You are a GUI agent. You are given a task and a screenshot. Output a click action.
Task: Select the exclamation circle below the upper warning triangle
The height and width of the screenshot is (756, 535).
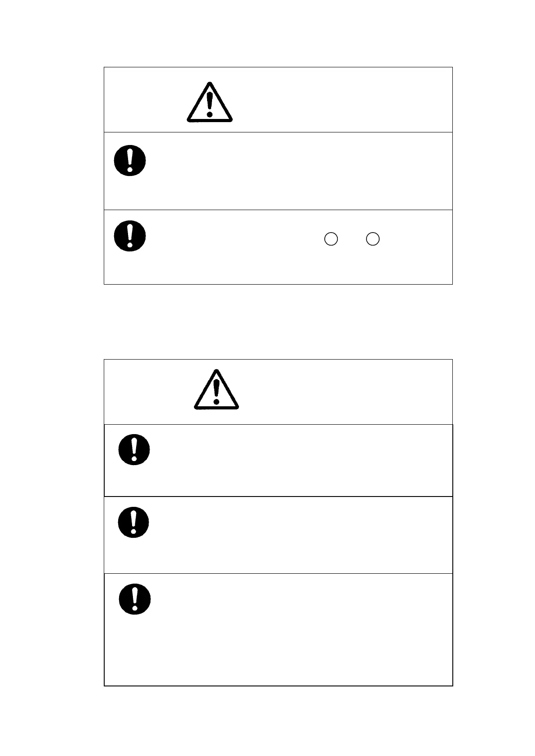click(130, 160)
